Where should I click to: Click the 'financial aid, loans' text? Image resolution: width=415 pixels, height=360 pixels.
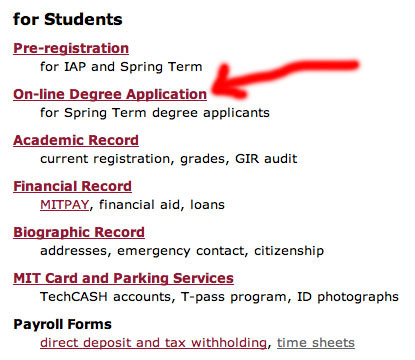coord(162,205)
